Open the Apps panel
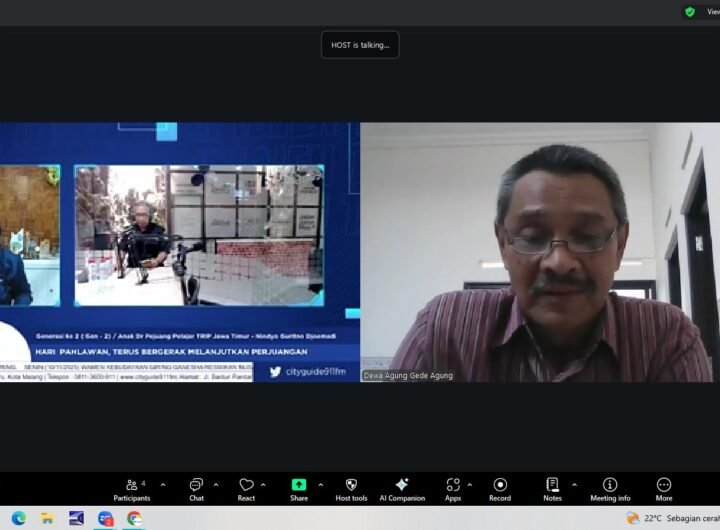This screenshot has width=720, height=530. click(x=453, y=485)
